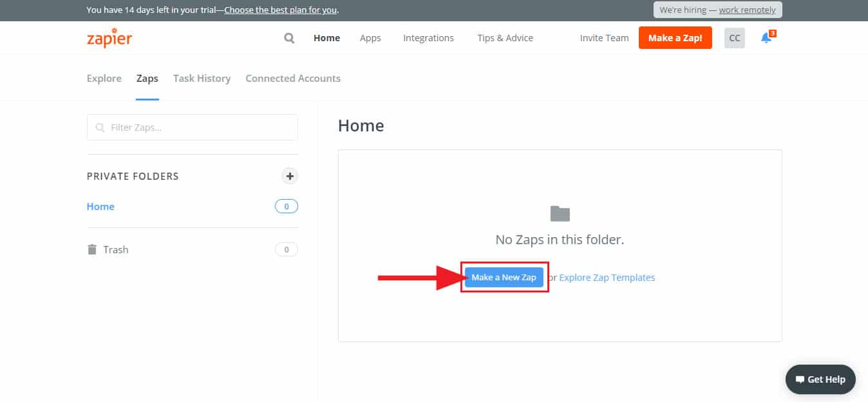Click the Zapier logo
This screenshot has width=868, height=402.
pos(109,38)
